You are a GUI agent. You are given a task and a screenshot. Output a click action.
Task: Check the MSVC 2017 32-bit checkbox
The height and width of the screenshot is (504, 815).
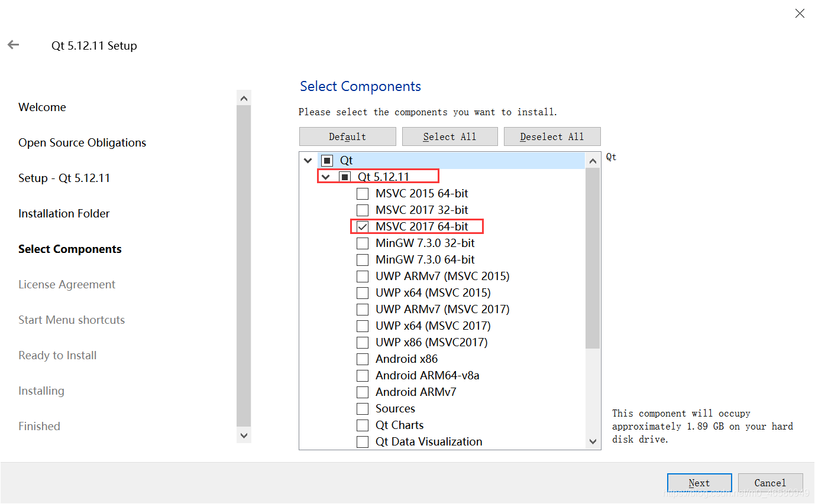(363, 210)
